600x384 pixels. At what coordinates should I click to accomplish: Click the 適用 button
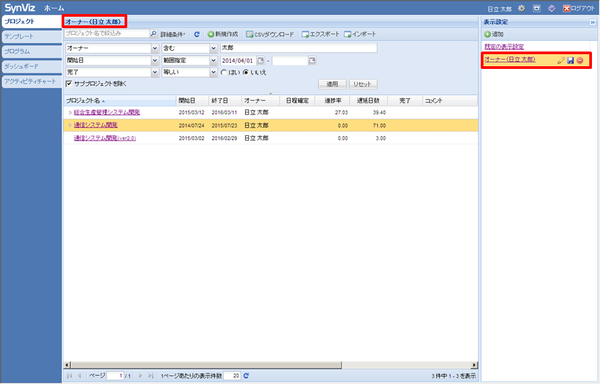pyautogui.click(x=332, y=84)
